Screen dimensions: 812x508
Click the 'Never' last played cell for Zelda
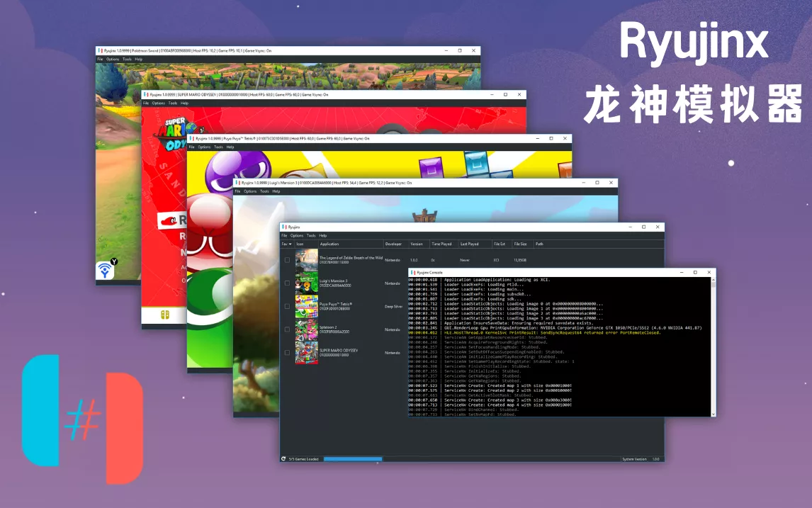465,260
